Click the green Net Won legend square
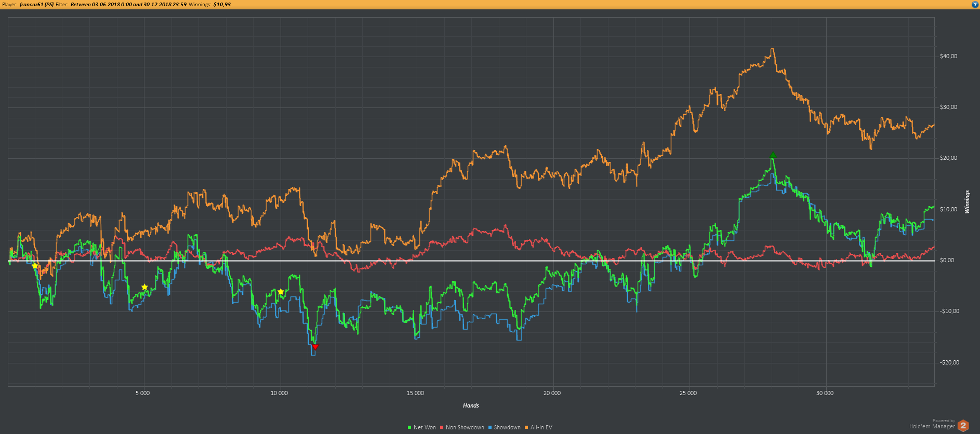 [409, 427]
